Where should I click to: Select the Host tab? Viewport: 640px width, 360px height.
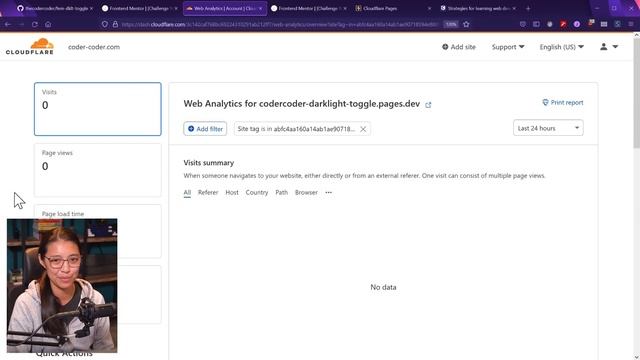click(232, 192)
